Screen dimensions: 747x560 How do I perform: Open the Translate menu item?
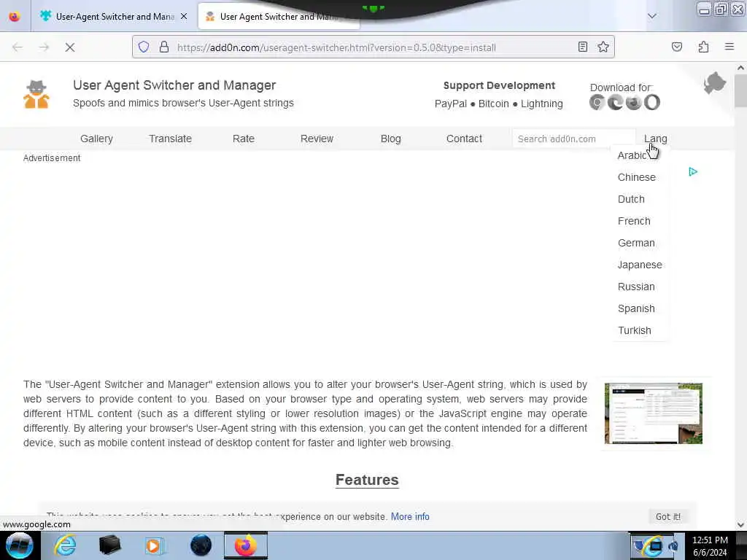pyautogui.click(x=170, y=139)
